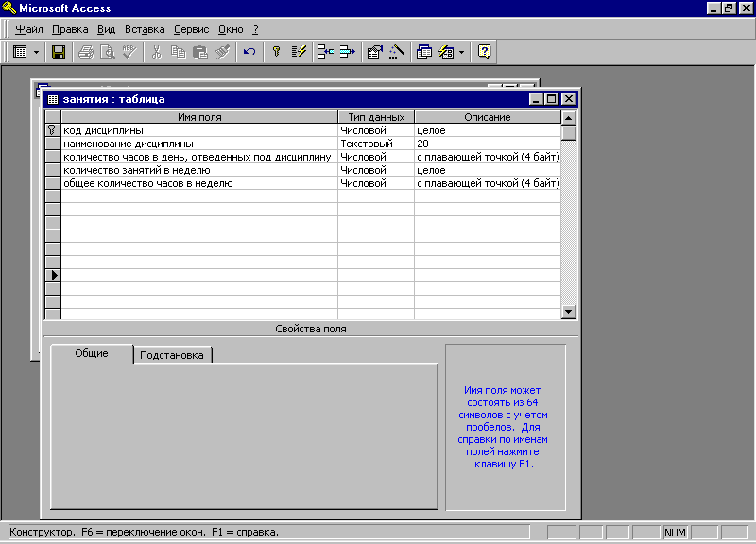Click the vertical scrollbar thumb in the grid

[x=569, y=132]
